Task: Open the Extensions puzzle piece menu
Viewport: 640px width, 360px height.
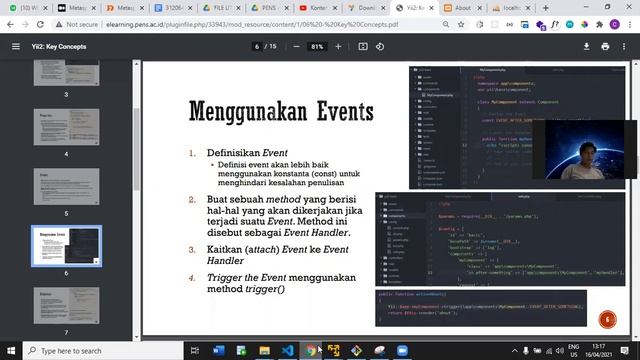Action: 599,24
